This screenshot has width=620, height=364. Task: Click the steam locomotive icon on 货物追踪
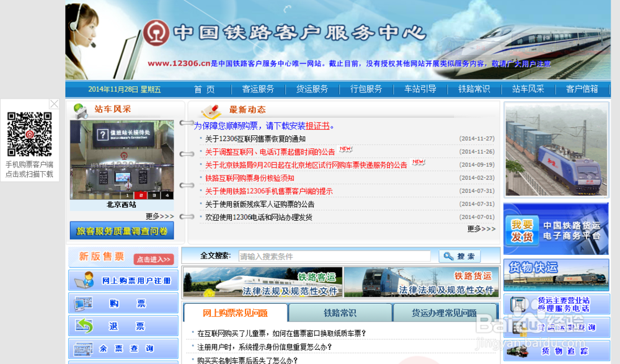(517, 350)
